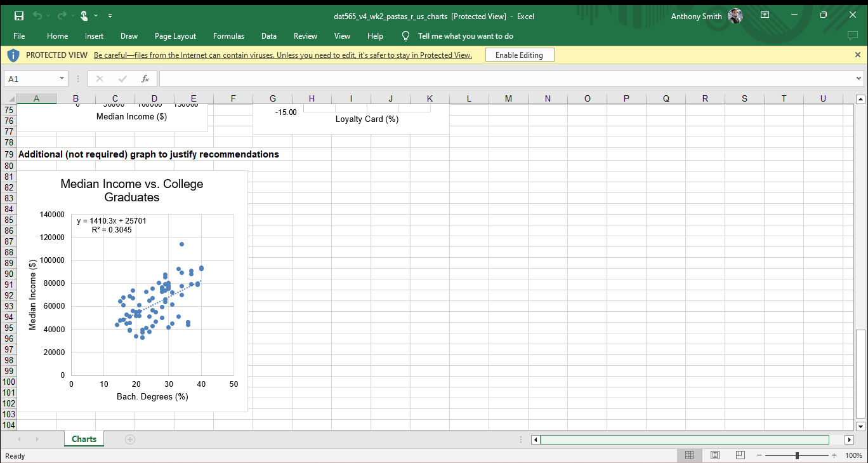Screen dimensions: 868x463
Task: Open Customize Quick Access Toolbar dropdown
Action: coord(110,16)
